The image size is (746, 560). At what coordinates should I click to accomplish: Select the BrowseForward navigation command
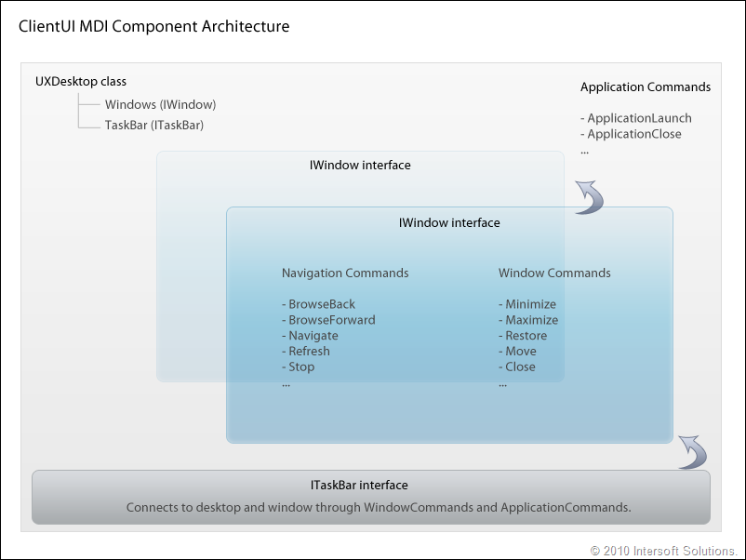pyautogui.click(x=328, y=320)
